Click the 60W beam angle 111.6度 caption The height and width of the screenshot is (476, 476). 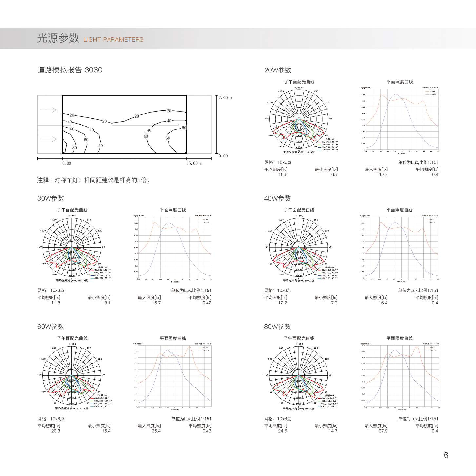pyautogui.click(x=71, y=408)
